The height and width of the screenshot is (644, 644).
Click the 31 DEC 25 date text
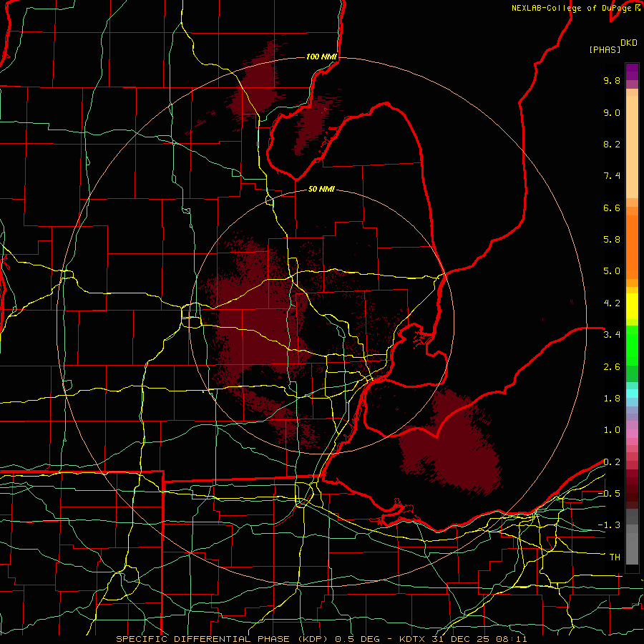[x=459, y=639]
